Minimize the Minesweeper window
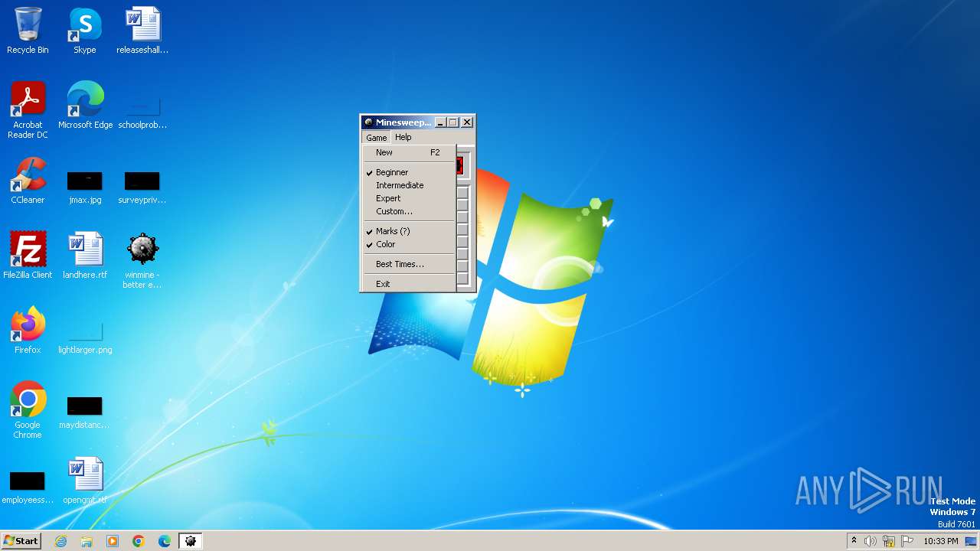 tap(440, 122)
